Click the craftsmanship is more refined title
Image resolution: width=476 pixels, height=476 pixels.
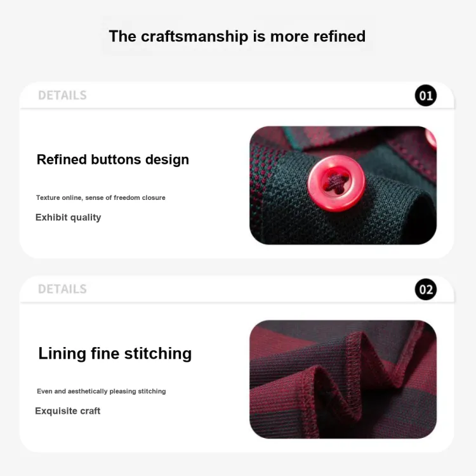[237, 36]
